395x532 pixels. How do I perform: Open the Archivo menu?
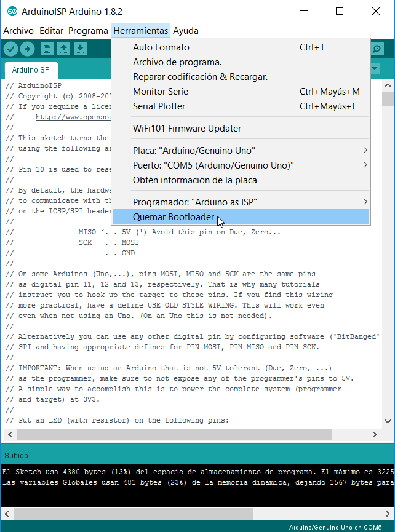tap(18, 31)
